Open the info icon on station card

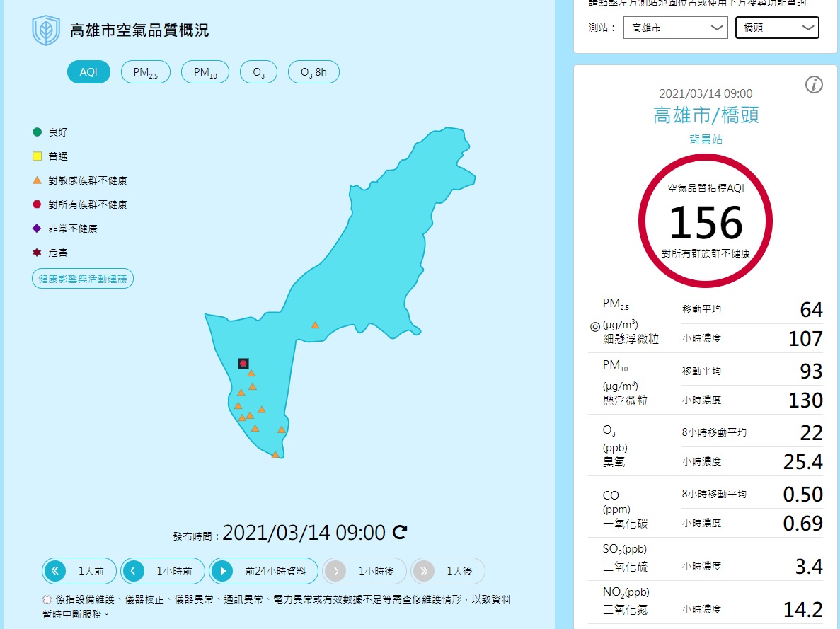pos(814,84)
